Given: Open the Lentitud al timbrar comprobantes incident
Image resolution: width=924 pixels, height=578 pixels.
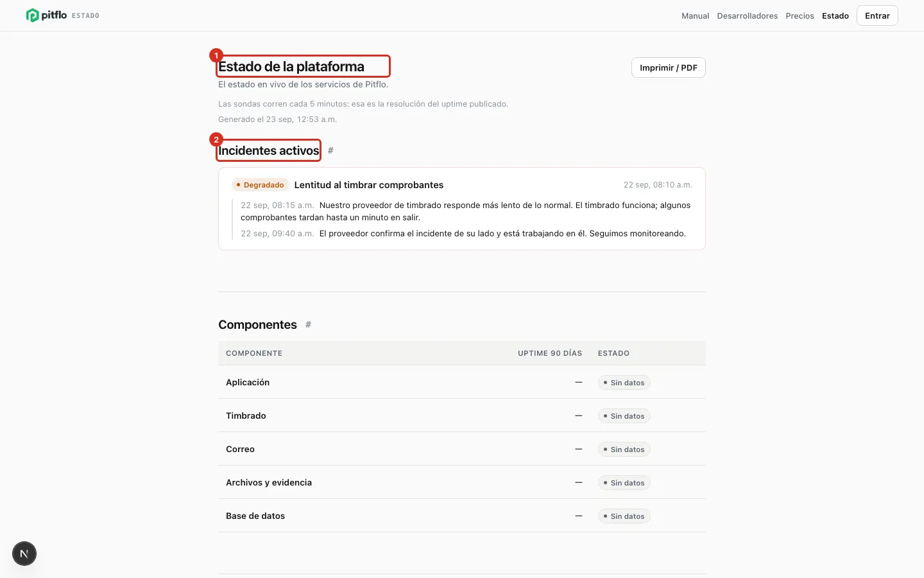Looking at the screenshot, I should pyautogui.click(x=369, y=185).
